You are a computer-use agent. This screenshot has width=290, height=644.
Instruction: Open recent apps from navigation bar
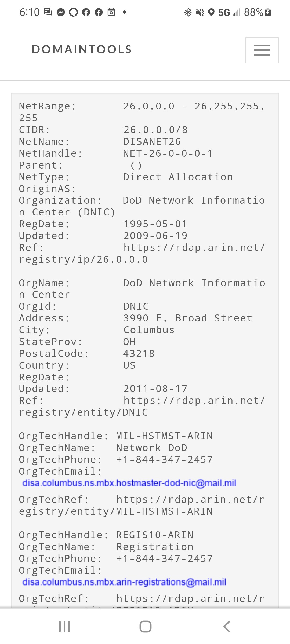[x=64, y=627]
